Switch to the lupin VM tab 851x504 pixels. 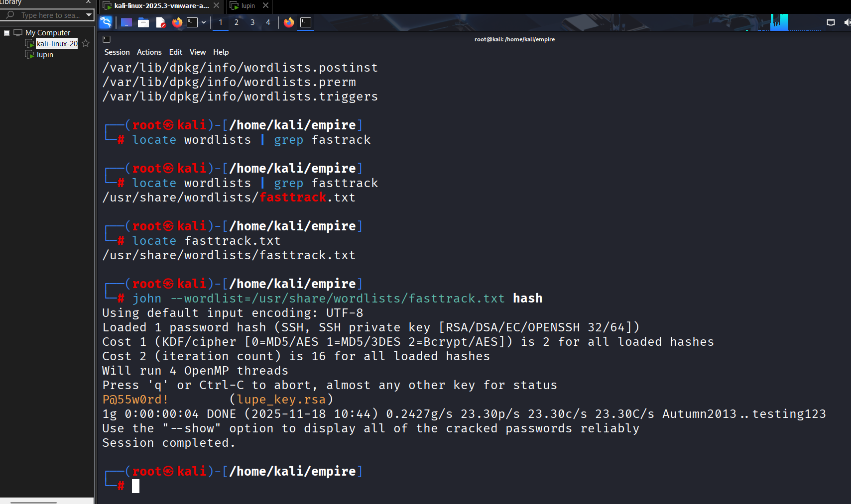(247, 6)
